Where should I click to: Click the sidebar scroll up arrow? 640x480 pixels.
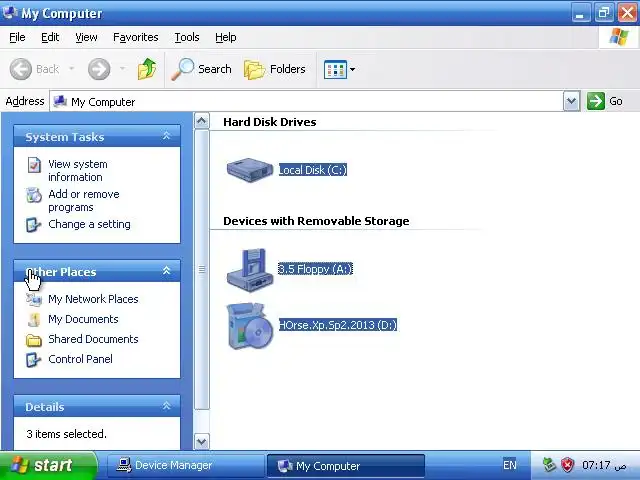(x=202, y=121)
